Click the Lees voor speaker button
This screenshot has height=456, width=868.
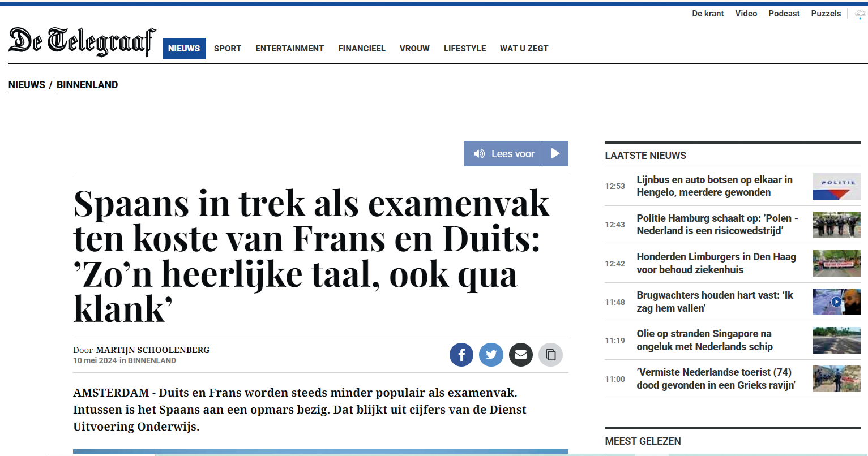503,153
